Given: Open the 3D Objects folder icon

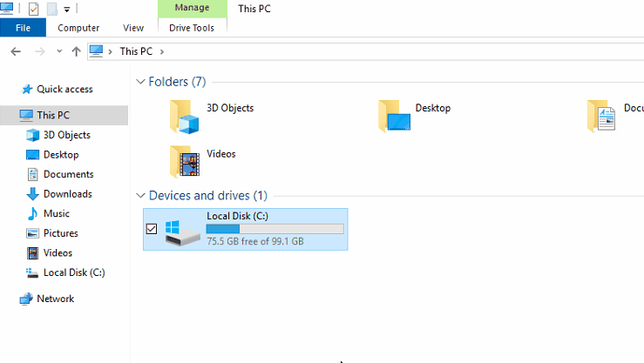Looking at the screenshot, I should [185, 115].
